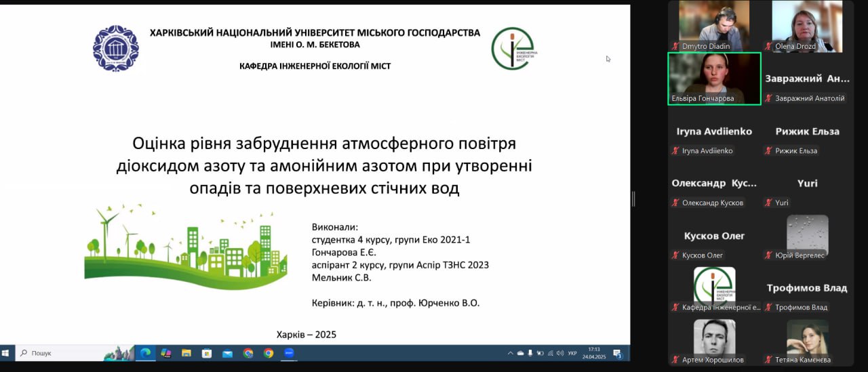Select Iryna Avdiienko participant tile
Image resolution: width=868 pixels, height=372 pixels.
715,131
